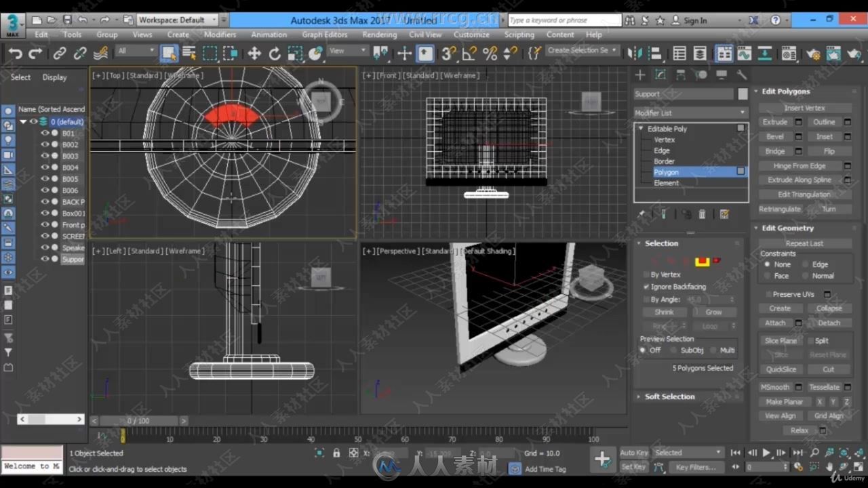868x488 pixels.
Task: Activate Select and Rotate tool
Action: pyautogui.click(x=275, y=53)
